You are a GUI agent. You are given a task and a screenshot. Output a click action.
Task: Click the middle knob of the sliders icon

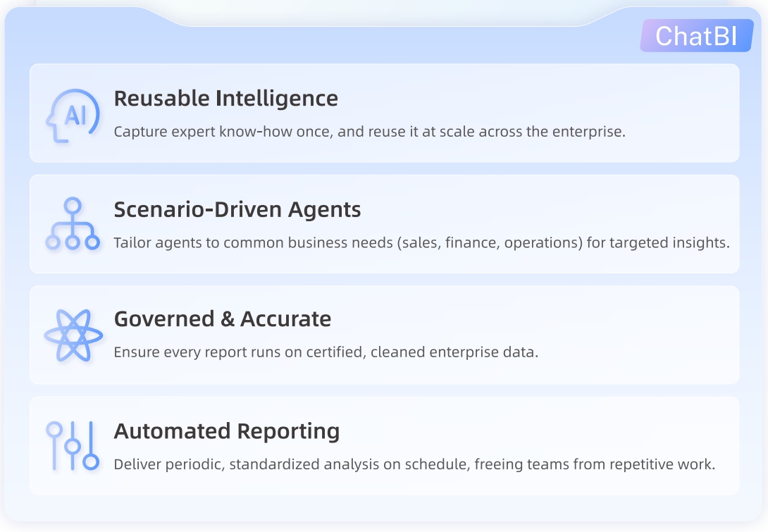72,446
